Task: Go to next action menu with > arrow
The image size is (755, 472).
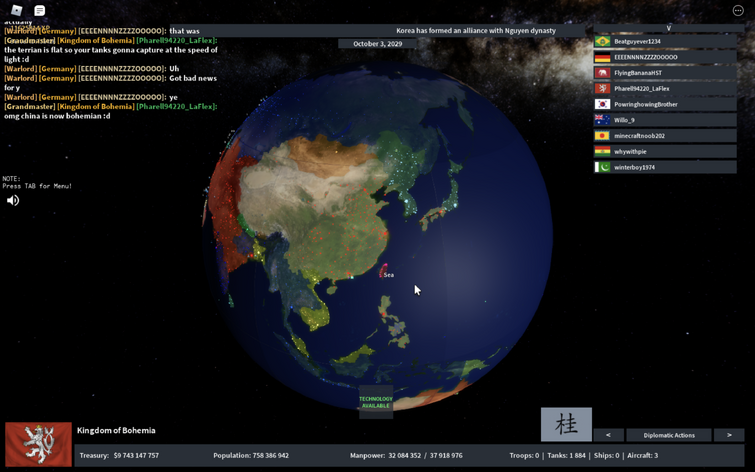Action: [729, 435]
